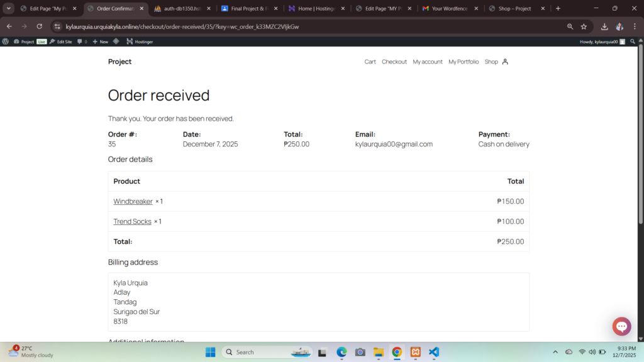
Task: Launch Visual Studio Code from taskbar
Action: click(x=433, y=352)
